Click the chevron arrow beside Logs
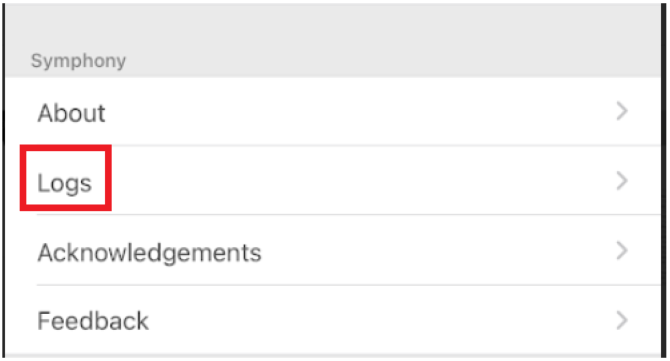The width and height of the screenshot is (670, 361). pos(622,181)
